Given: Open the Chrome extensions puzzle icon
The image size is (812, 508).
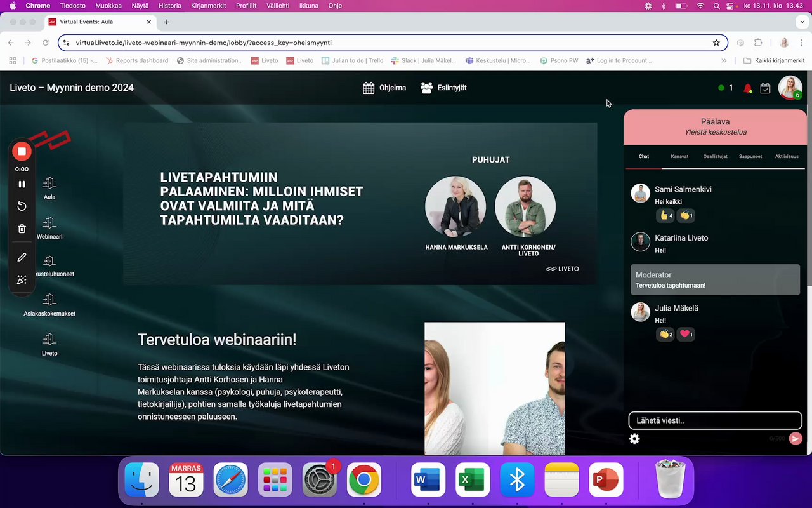Looking at the screenshot, I should (x=758, y=43).
